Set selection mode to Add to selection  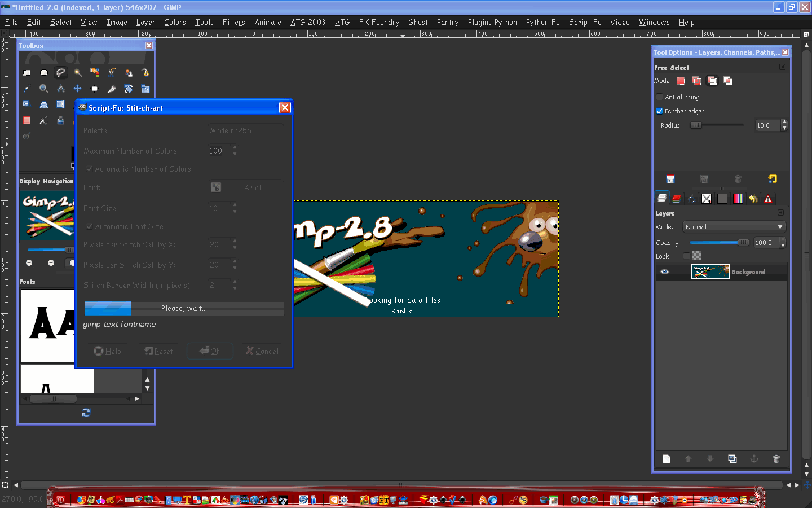click(x=696, y=81)
